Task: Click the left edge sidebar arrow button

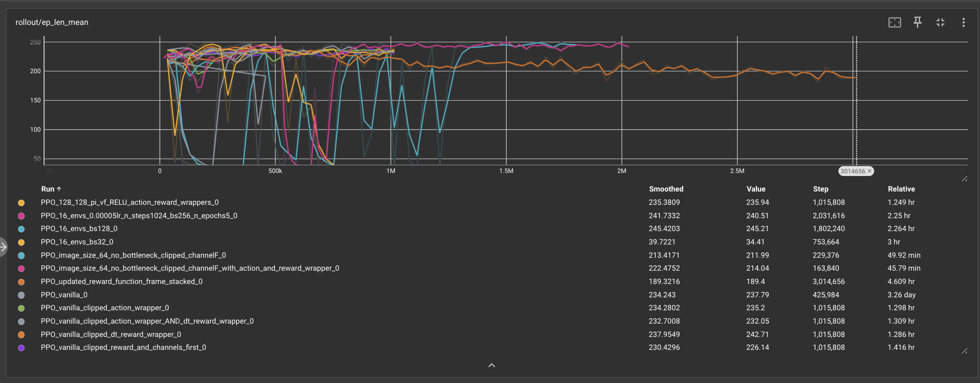Action: click(3, 247)
